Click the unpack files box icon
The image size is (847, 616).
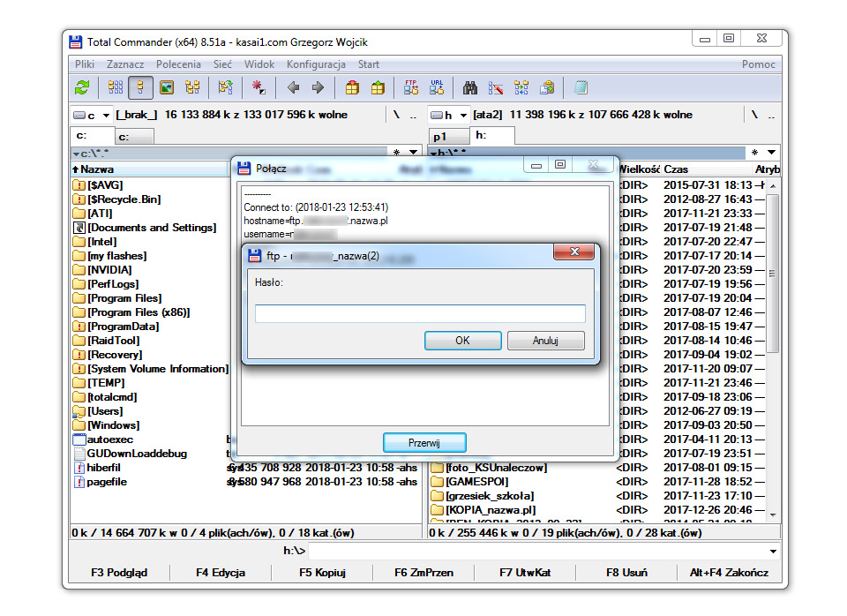click(x=378, y=87)
